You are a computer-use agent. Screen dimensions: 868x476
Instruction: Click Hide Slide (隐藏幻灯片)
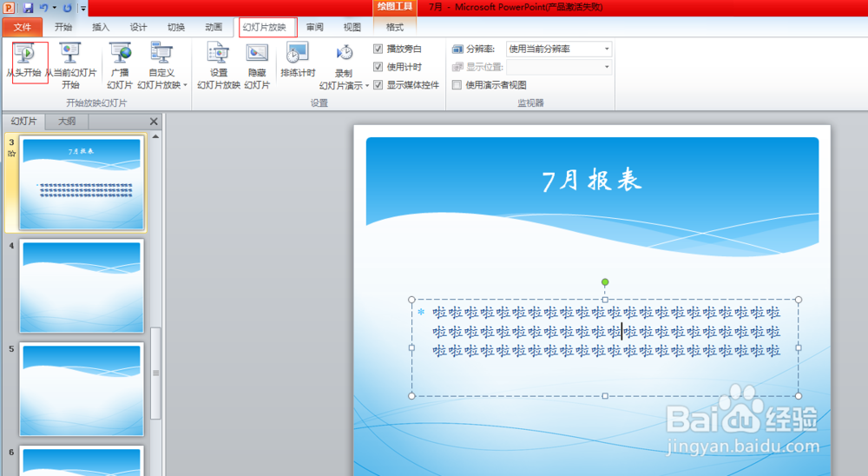[257, 65]
